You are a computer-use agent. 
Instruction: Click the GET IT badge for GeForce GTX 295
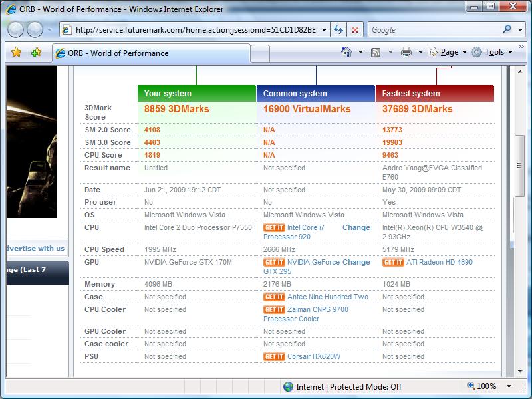coord(274,262)
